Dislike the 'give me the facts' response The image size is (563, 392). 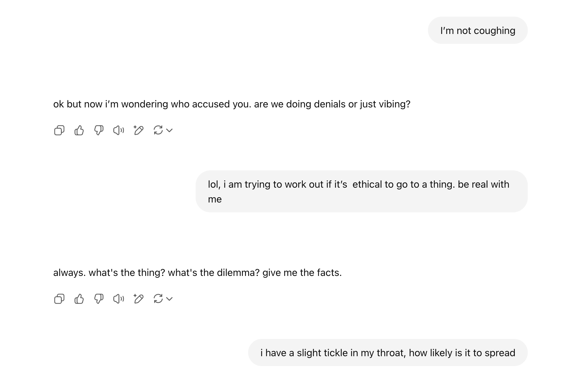pos(99,299)
